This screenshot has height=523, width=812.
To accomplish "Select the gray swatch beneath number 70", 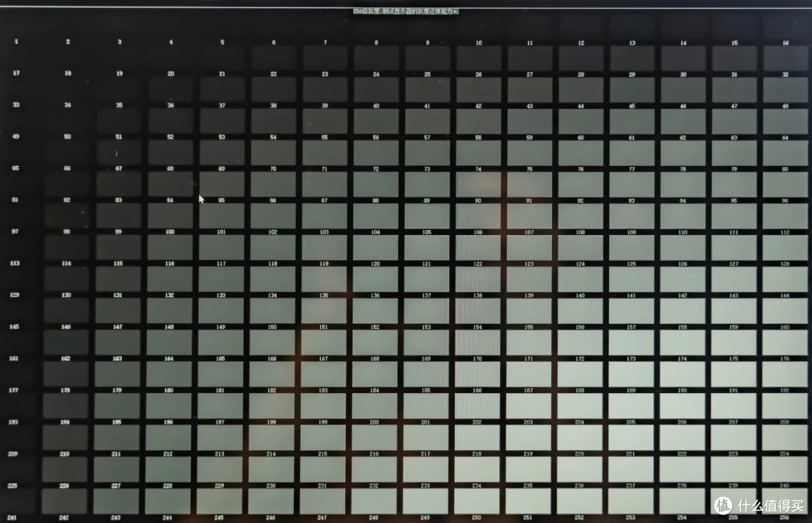I will pyautogui.click(x=273, y=185).
